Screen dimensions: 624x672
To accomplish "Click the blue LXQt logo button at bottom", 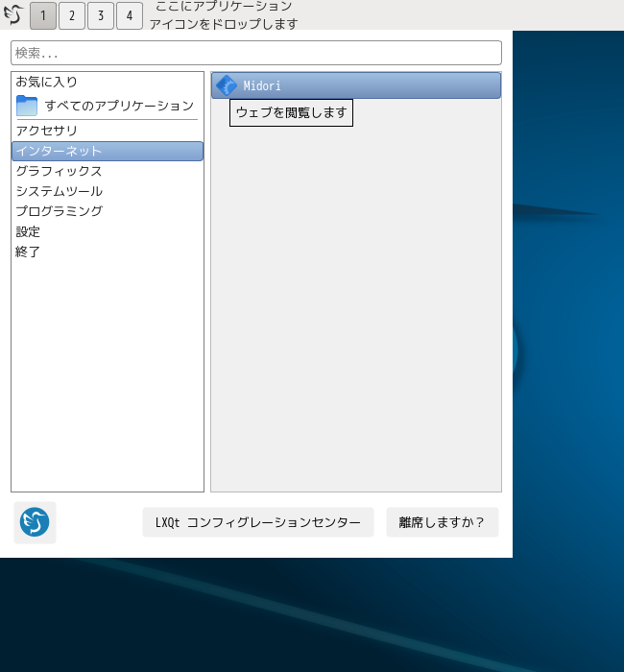I will [35, 522].
